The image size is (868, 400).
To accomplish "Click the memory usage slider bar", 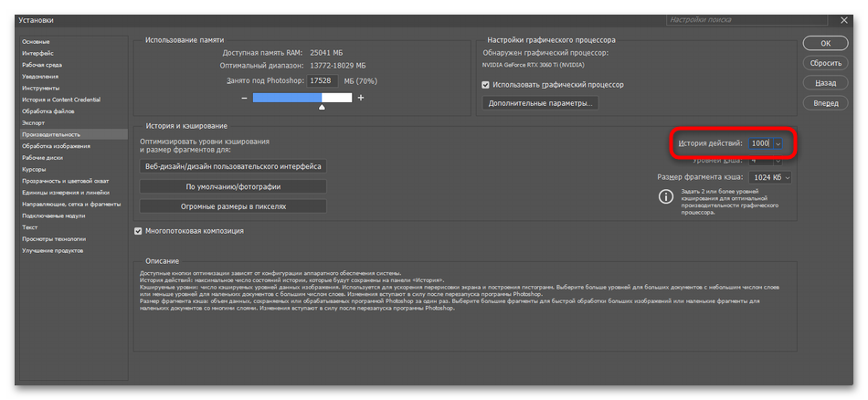I will pos(302,98).
